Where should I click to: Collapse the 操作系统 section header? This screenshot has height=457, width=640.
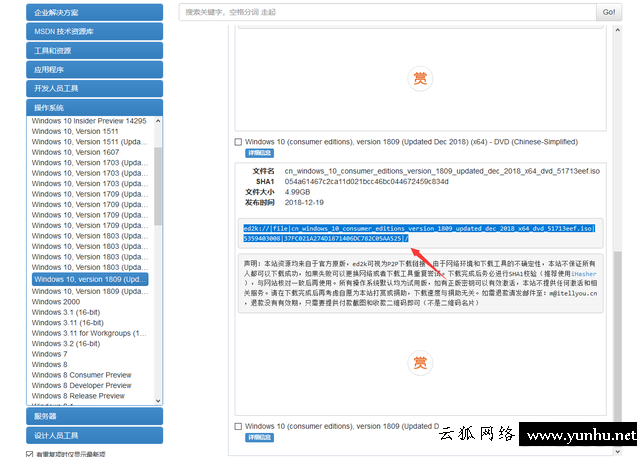tap(95, 108)
